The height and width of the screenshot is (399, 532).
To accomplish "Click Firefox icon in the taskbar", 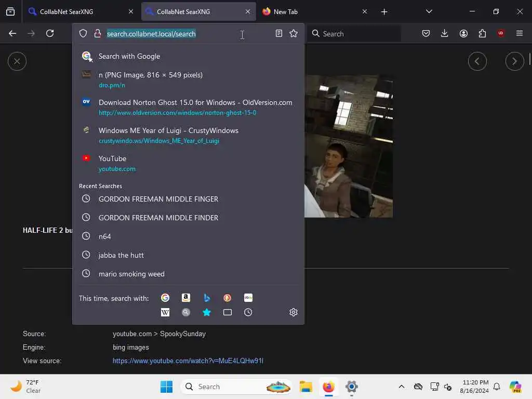I will (x=328, y=387).
